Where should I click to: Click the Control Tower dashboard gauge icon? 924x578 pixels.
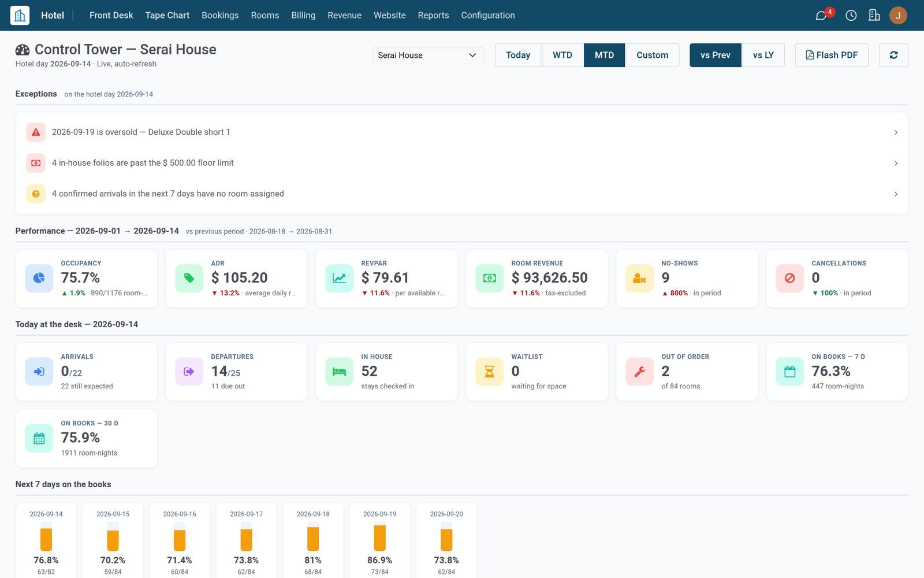(23, 50)
